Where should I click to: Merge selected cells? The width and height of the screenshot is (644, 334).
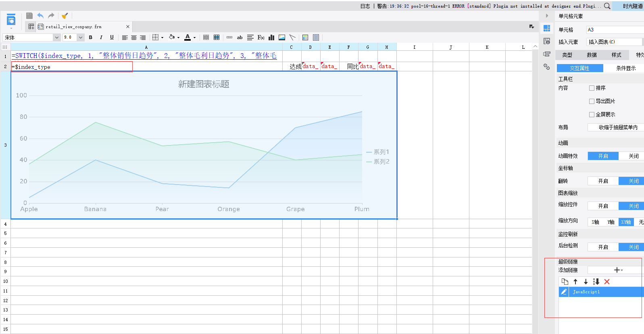tap(206, 37)
